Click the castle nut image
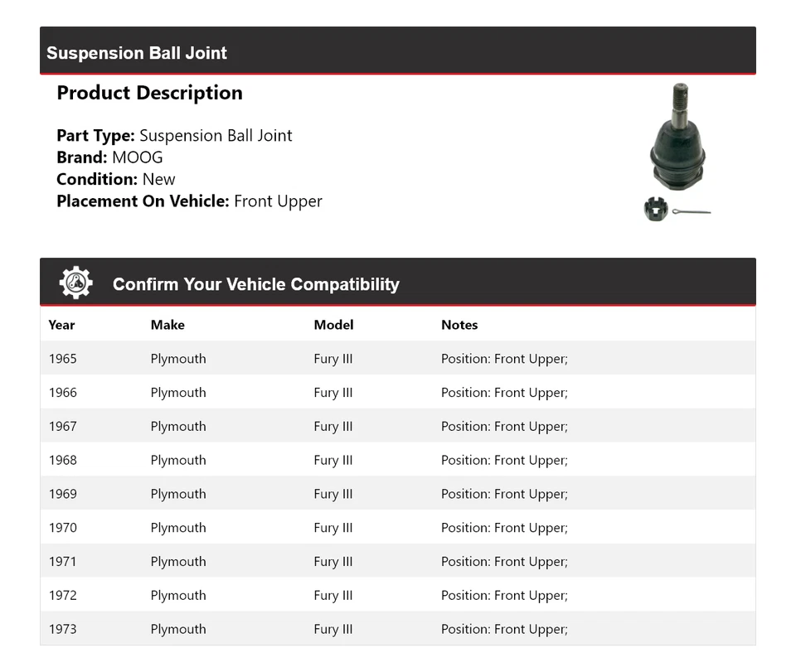 (x=655, y=209)
